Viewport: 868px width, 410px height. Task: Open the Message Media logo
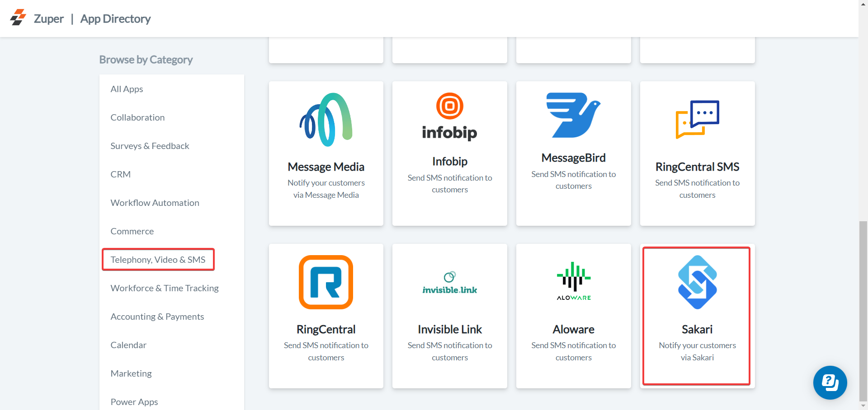[x=326, y=120]
